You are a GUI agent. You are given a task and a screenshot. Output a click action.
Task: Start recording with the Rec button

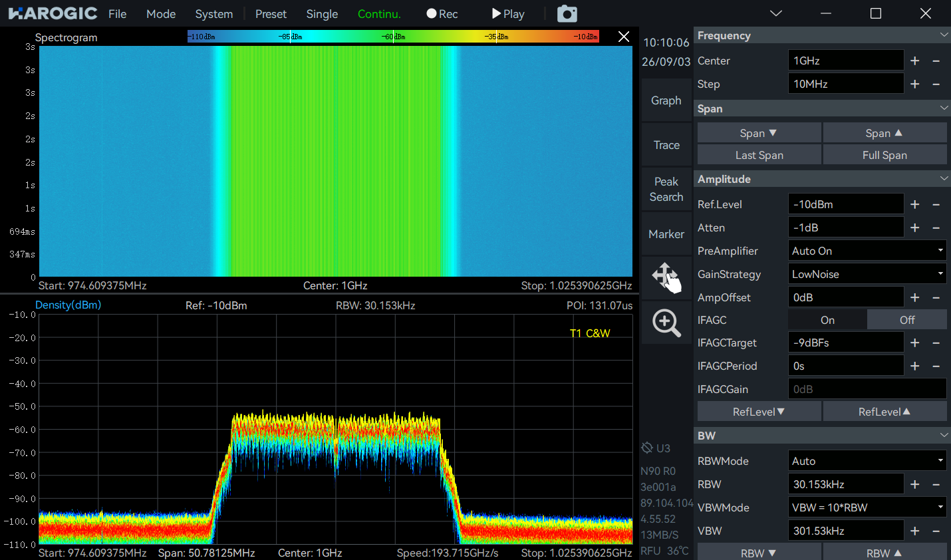pyautogui.click(x=442, y=14)
